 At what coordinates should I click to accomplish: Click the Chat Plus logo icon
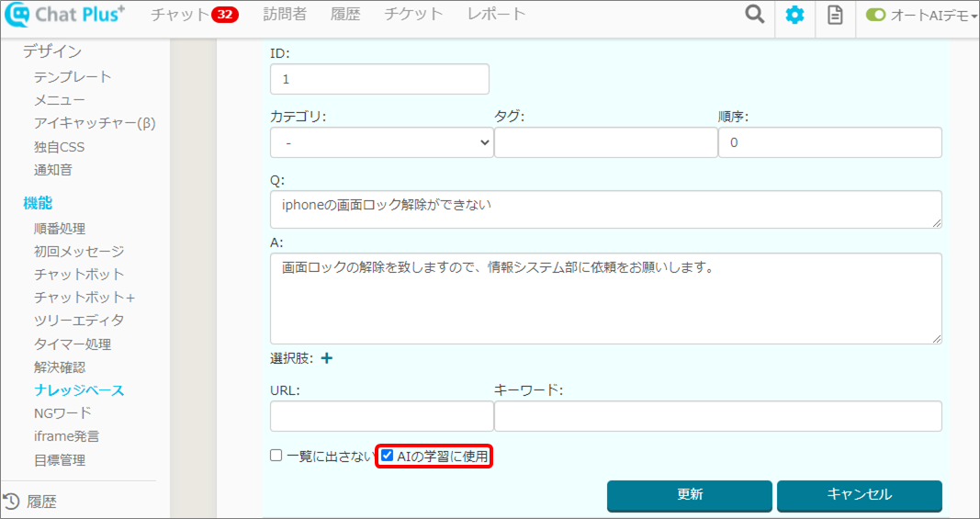tap(17, 16)
